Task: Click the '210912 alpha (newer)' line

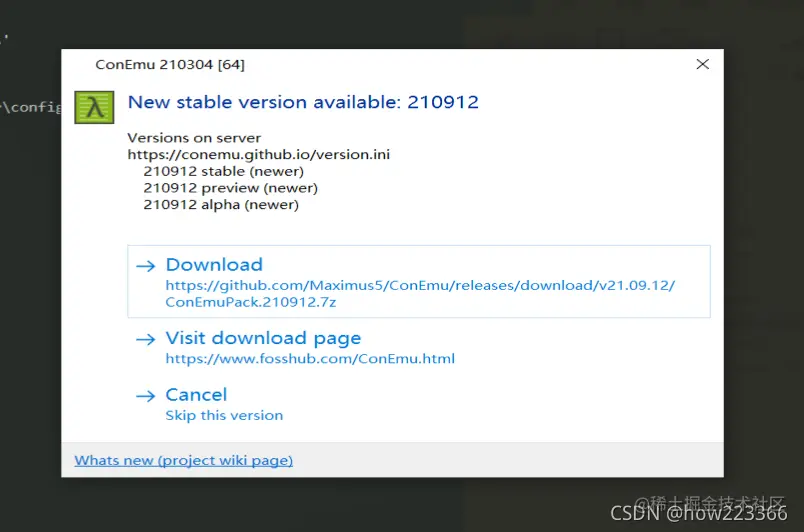Action: pos(220,204)
